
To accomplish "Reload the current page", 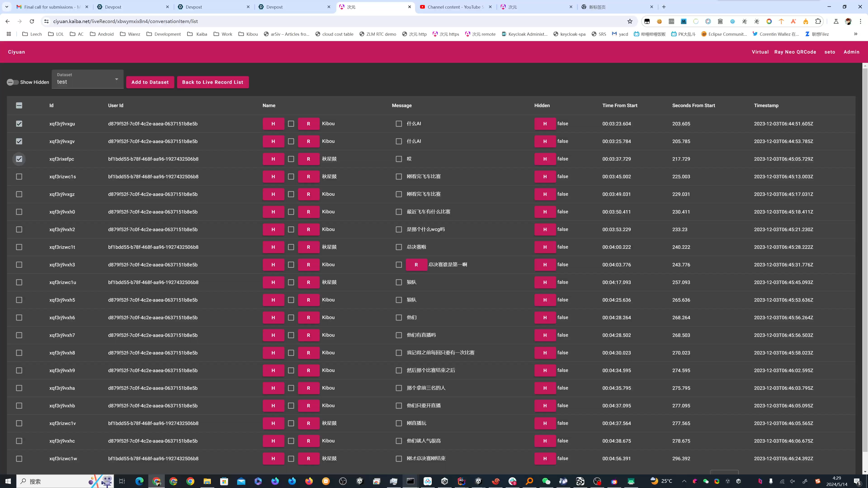I will (x=32, y=21).
